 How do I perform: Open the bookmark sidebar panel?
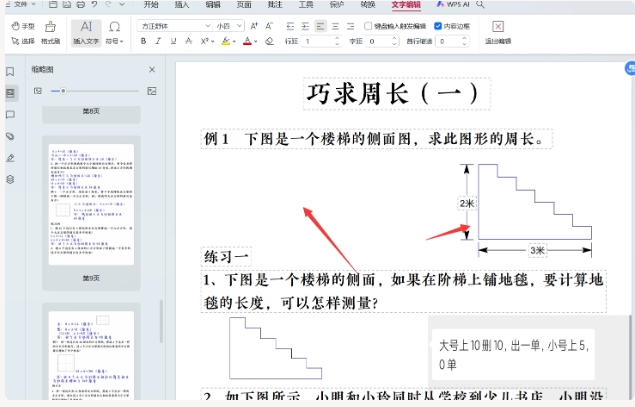point(10,71)
